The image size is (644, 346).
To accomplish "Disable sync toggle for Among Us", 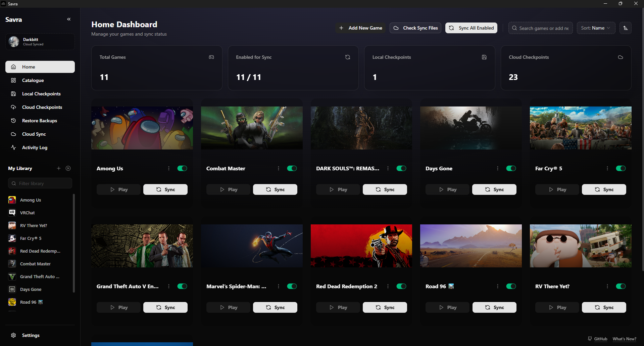I will [x=182, y=168].
